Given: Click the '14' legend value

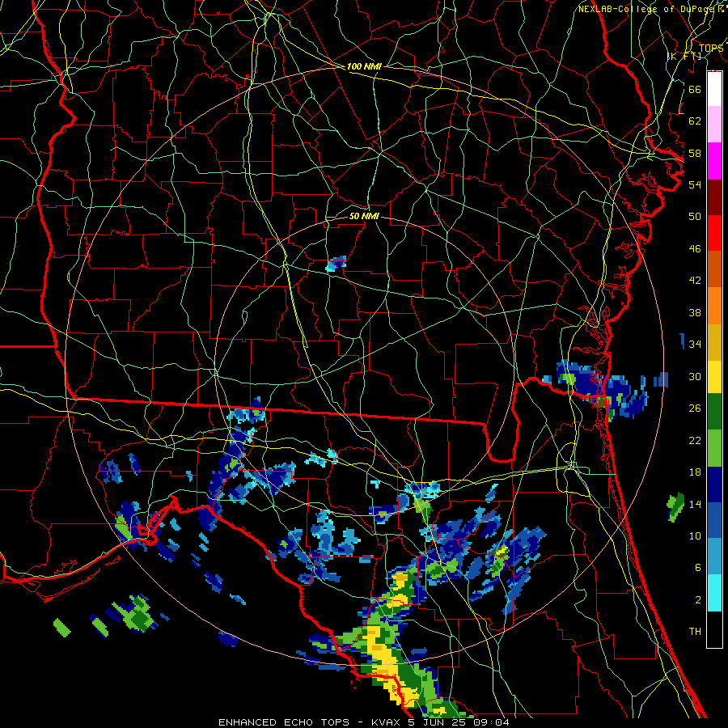Looking at the screenshot, I should 695,505.
